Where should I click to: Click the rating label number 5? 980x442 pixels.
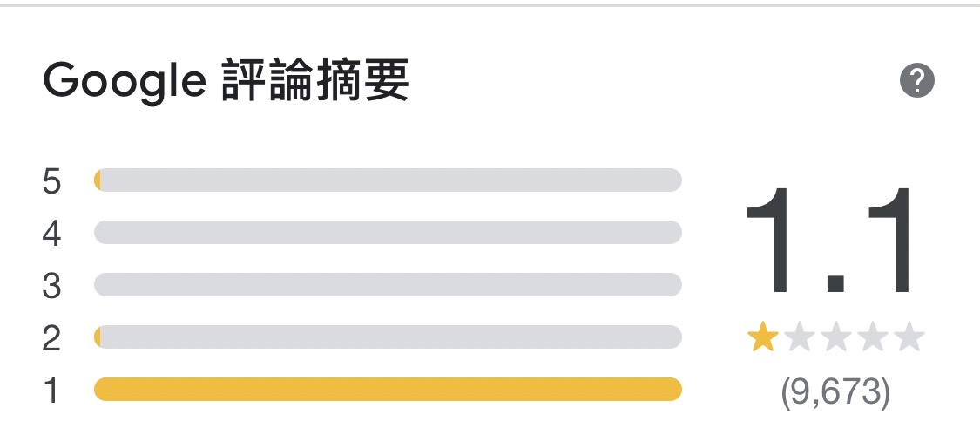click(51, 181)
